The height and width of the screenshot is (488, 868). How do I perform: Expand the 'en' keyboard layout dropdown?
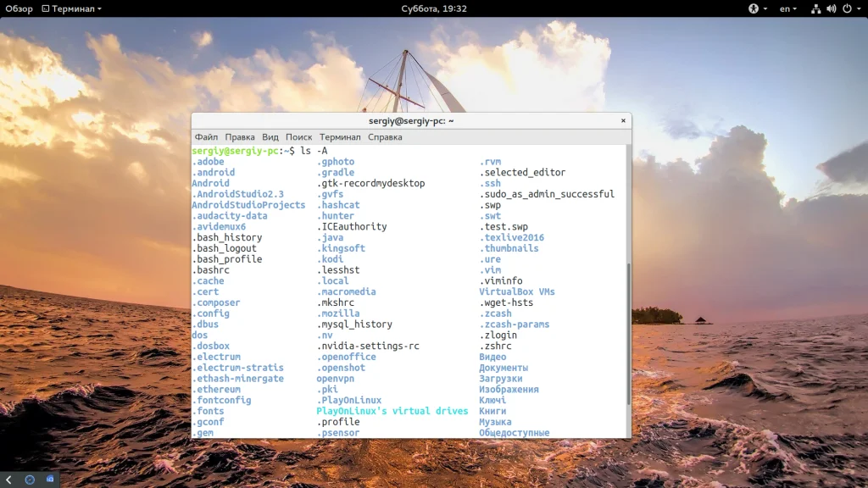[788, 8]
